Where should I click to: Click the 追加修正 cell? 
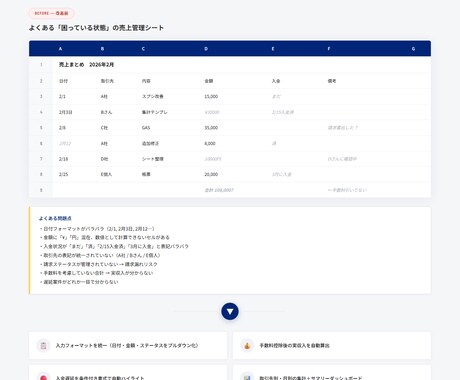pos(150,143)
